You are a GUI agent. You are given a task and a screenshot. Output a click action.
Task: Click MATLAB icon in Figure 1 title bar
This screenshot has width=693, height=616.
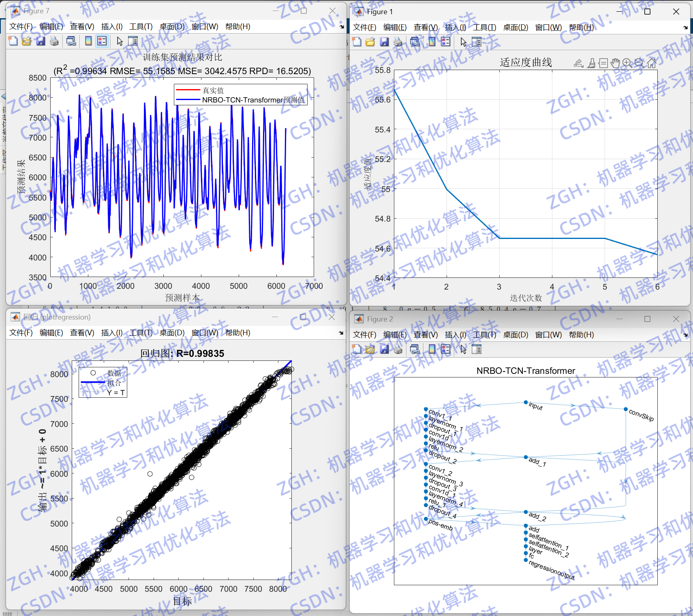click(x=359, y=12)
